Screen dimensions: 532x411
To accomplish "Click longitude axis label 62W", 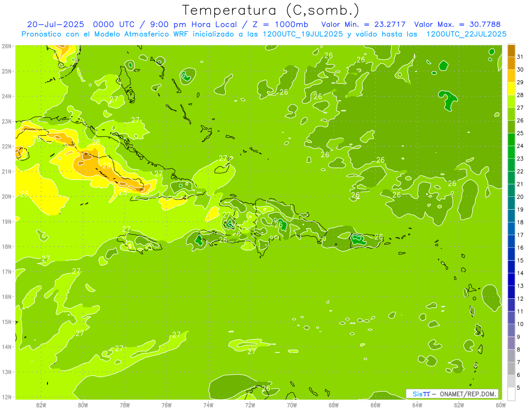I will 459,405.
